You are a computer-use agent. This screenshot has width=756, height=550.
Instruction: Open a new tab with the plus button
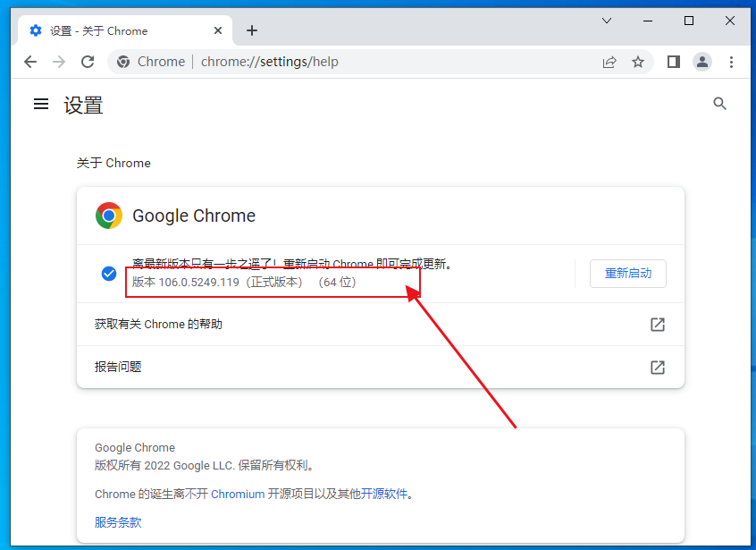pyautogui.click(x=252, y=30)
